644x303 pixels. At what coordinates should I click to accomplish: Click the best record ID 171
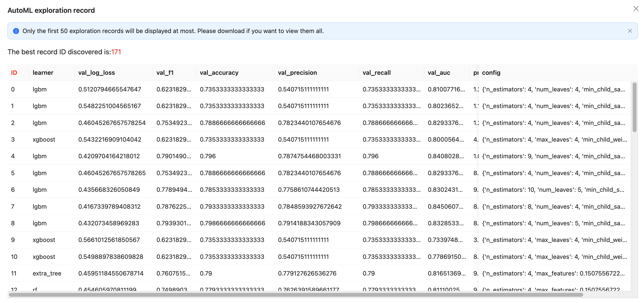(116, 52)
